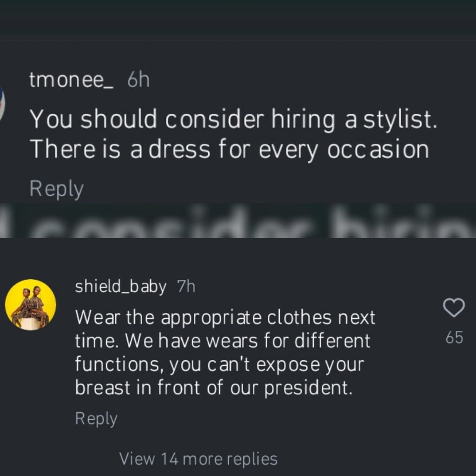
Task: Visit the shield_baby username profile
Action: point(120,287)
